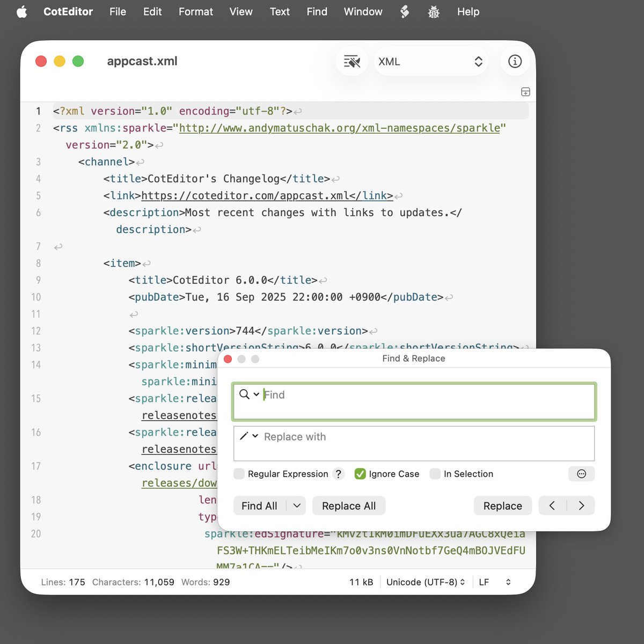Open the Edit menu
This screenshot has height=644, width=644.
pyautogui.click(x=152, y=12)
